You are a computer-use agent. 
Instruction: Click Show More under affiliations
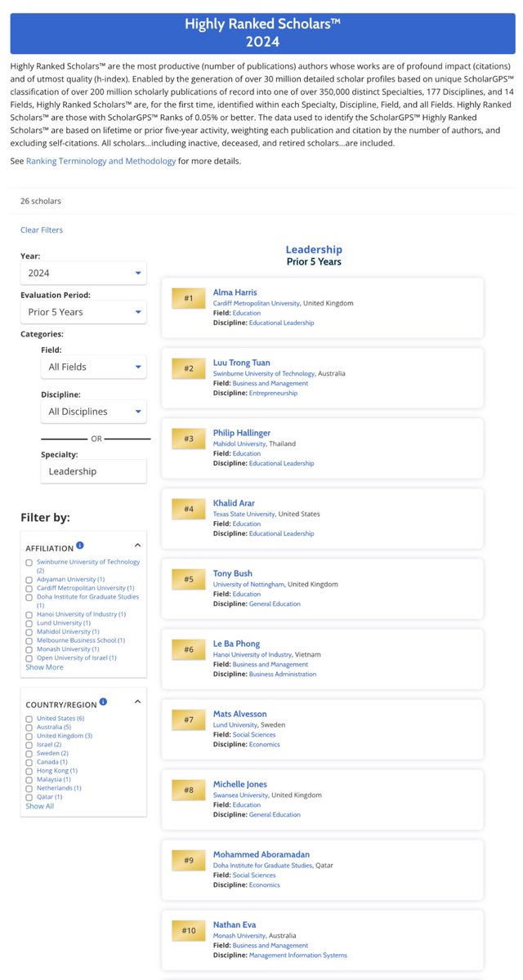tap(44, 667)
